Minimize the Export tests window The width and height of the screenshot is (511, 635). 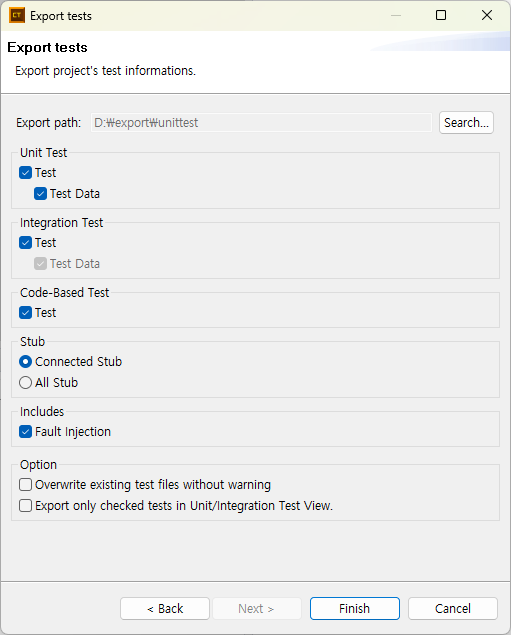(x=396, y=15)
